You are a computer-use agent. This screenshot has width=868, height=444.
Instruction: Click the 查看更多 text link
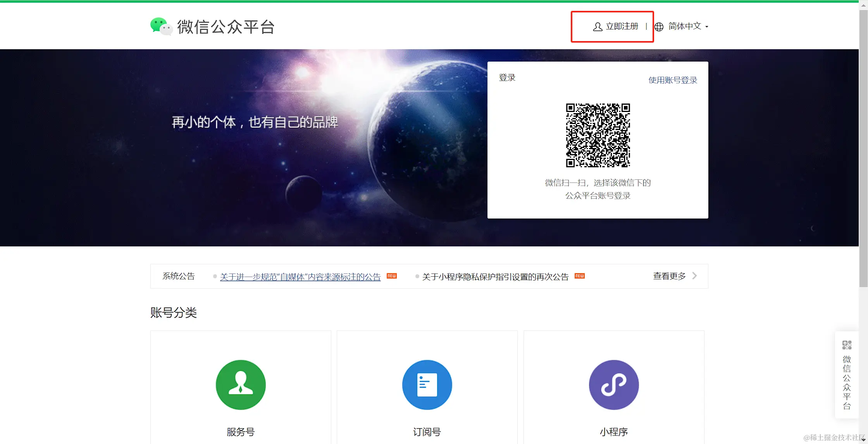[x=669, y=276]
